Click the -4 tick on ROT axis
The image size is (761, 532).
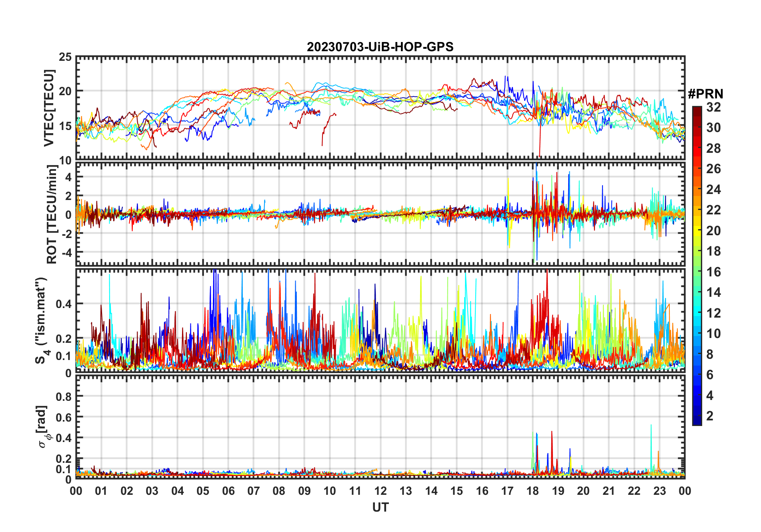click(x=66, y=252)
